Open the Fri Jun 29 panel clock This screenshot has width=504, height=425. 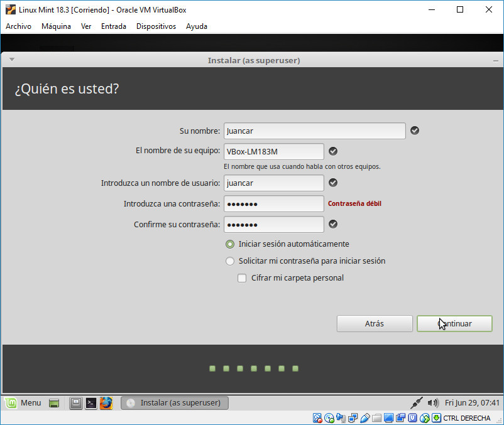pyautogui.click(x=472, y=403)
